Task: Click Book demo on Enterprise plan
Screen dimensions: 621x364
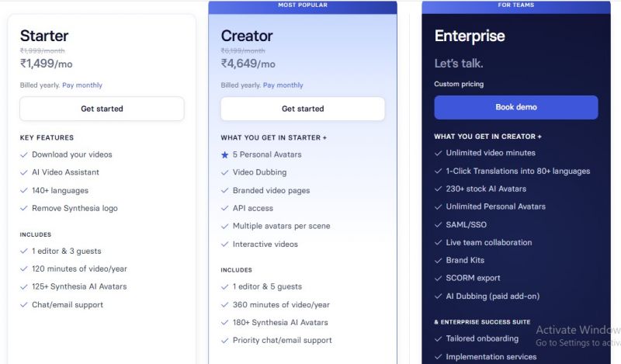Action: 516,107
